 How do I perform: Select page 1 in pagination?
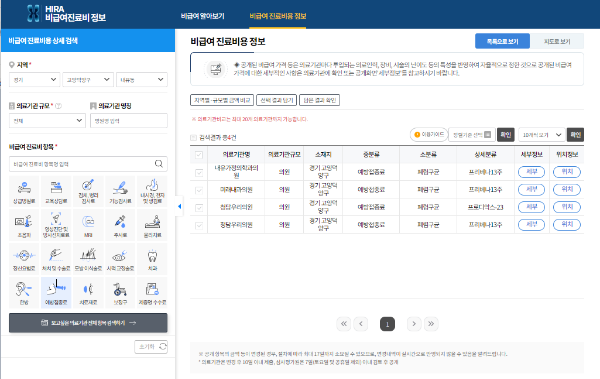[387, 324]
